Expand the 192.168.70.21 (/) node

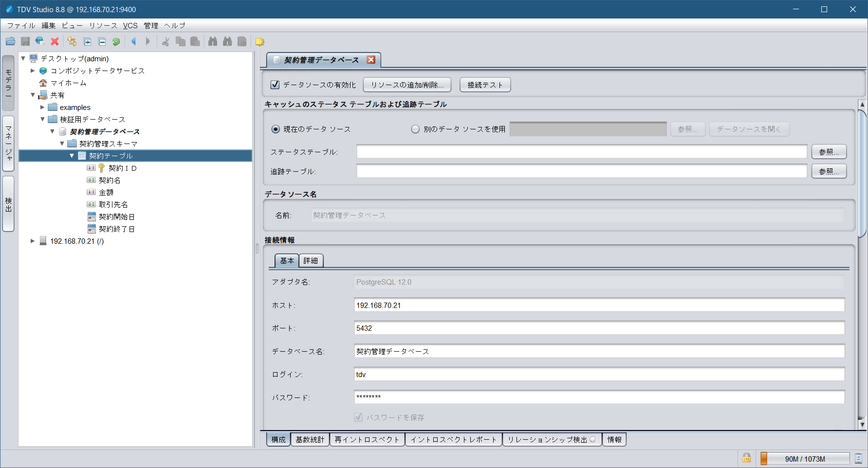pyautogui.click(x=33, y=241)
